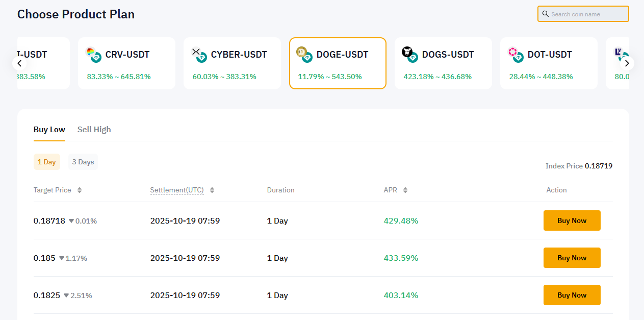Click the 0.18718 target price value
This screenshot has width=644, height=320.
coord(49,221)
